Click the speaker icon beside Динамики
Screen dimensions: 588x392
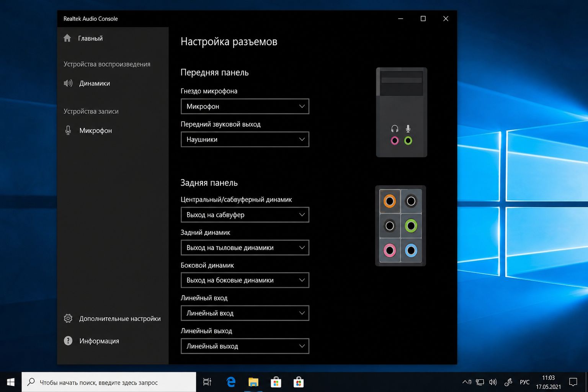point(68,83)
